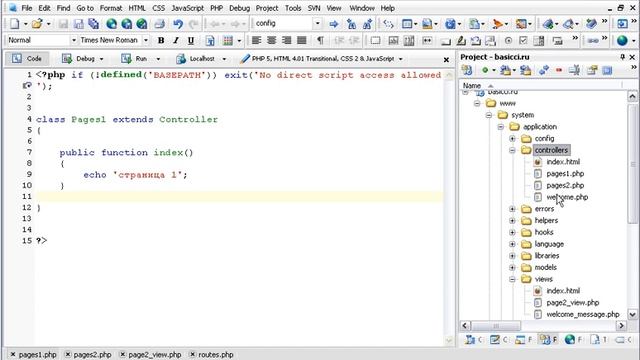This screenshot has width=640, height=360.
Task: Click the Open file folder icon
Action: (37, 24)
